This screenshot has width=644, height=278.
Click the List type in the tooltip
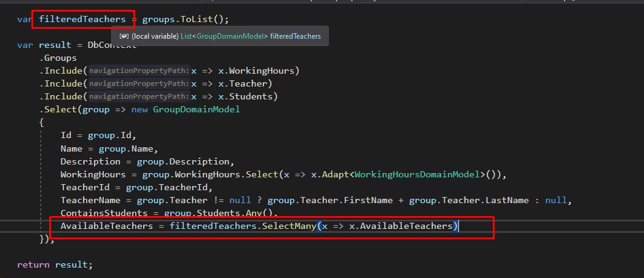coord(186,36)
